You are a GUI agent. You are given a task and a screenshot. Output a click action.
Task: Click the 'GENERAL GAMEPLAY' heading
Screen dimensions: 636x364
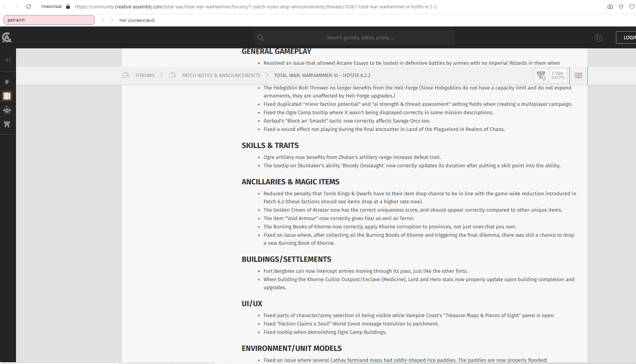(x=277, y=51)
